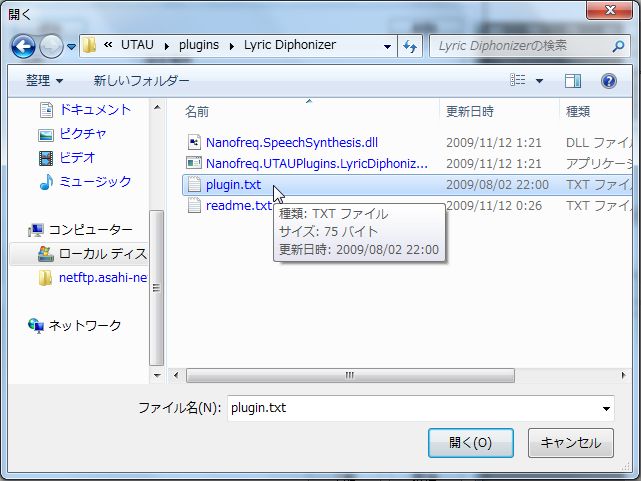
Task: Change the view with the view icon
Action: coord(518,80)
